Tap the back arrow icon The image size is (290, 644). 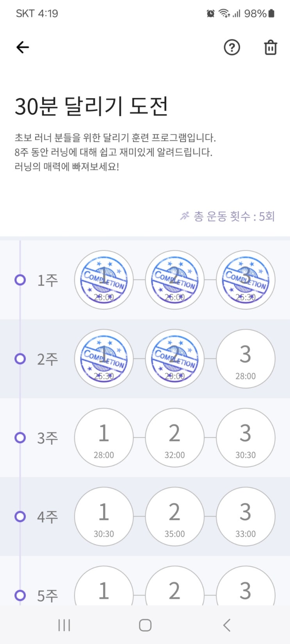point(23,47)
